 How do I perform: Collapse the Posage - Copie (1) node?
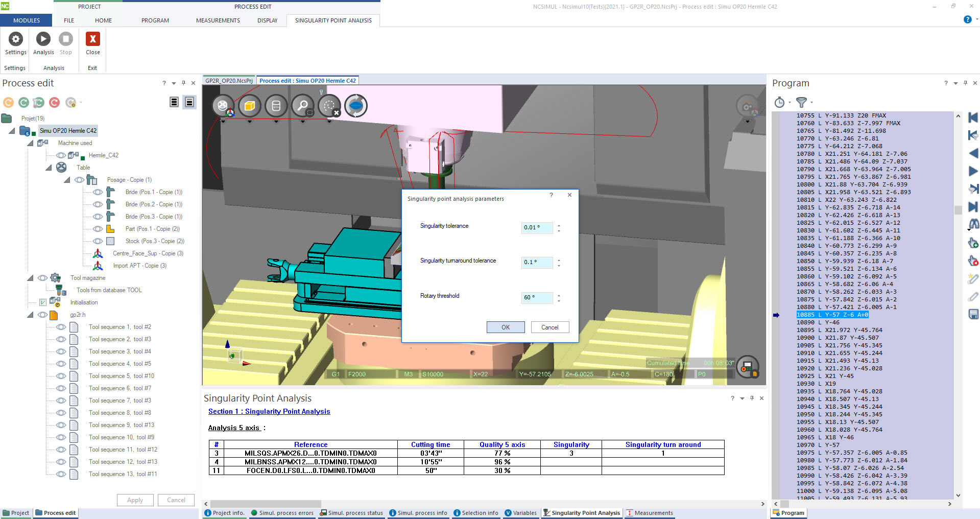point(67,180)
